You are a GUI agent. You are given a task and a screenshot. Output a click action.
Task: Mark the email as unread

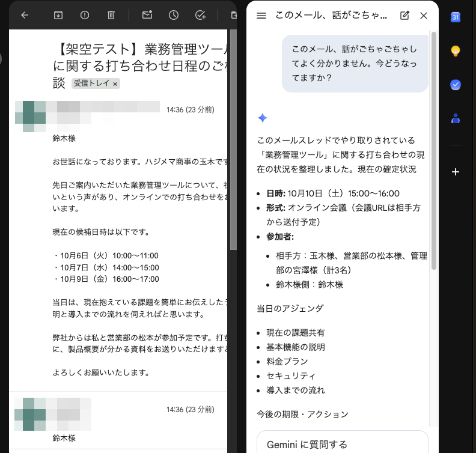coord(147,15)
